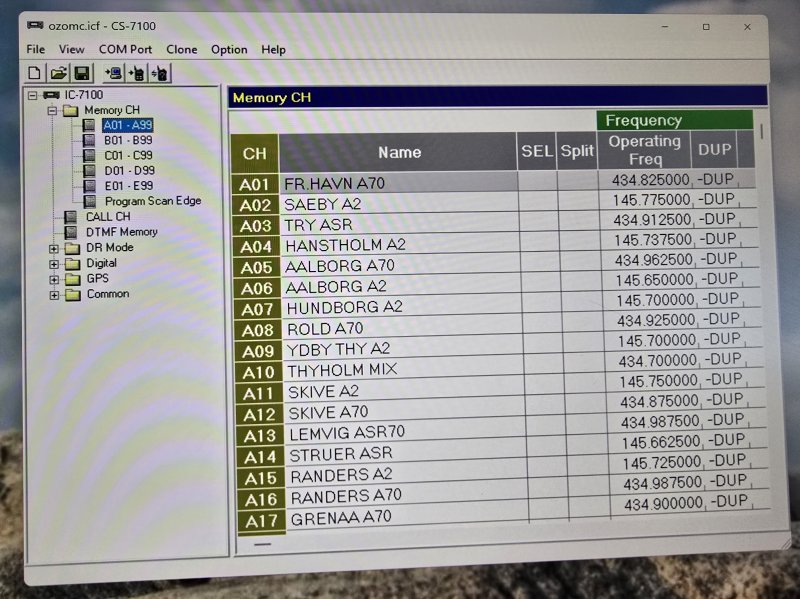Select the B01 - B99 memory bank
Image resolution: width=800 pixels, height=599 pixels.
[x=128, y=140]
